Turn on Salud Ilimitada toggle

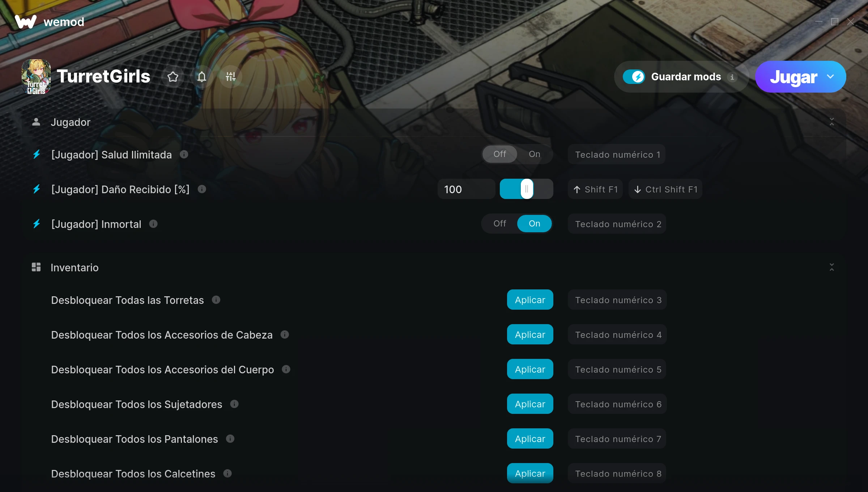(534, 154)
